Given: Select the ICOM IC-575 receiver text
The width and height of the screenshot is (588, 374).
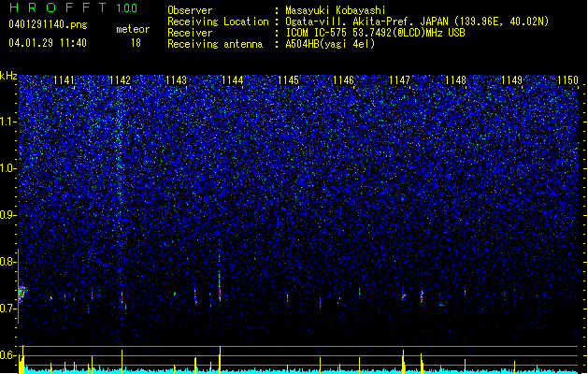Looking at the screenshot, I should coord(375,33).
